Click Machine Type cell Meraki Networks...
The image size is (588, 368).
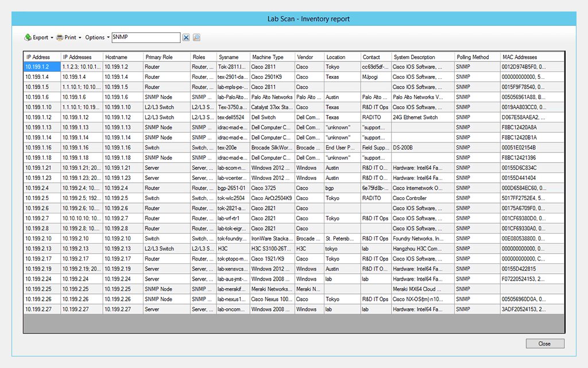272,289
